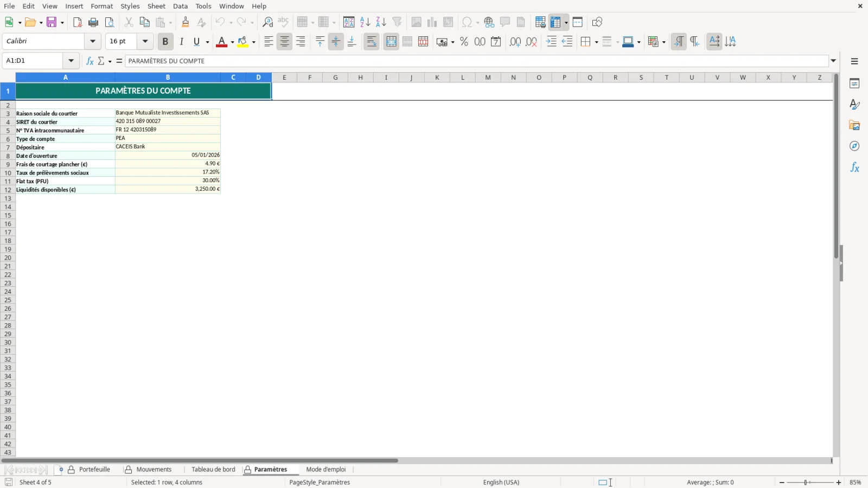Align text right

pos(301,42)
